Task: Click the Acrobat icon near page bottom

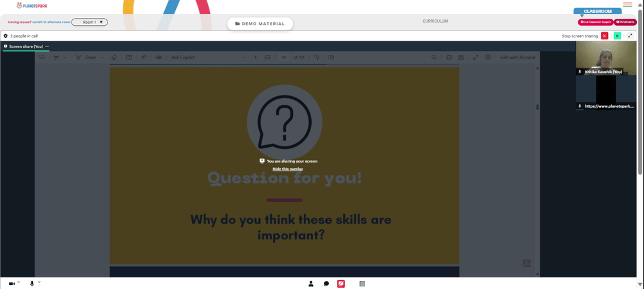Action: [x=527, y=263]
